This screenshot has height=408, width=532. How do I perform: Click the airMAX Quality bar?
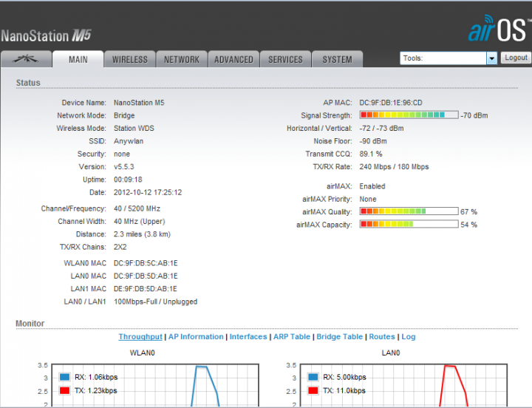click(x=409, y=211)
